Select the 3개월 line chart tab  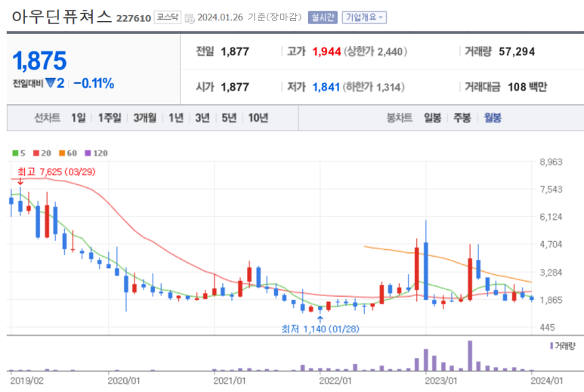pos(145,118)
